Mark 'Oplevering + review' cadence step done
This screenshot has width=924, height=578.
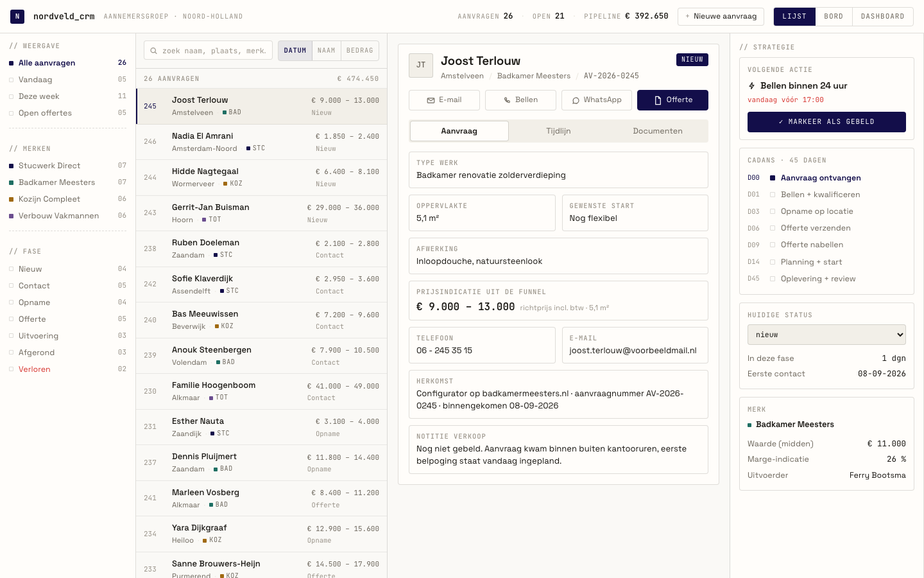click(773, 279)
